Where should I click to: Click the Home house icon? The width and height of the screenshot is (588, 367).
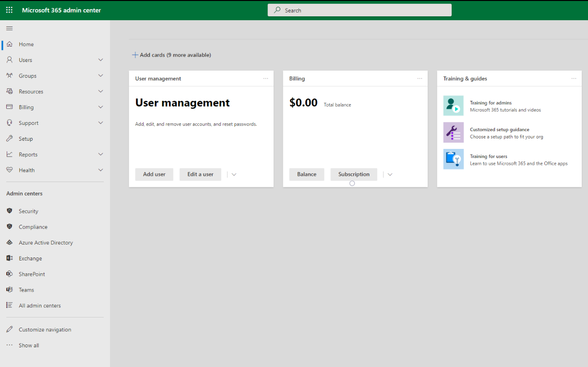coord(9,44)
